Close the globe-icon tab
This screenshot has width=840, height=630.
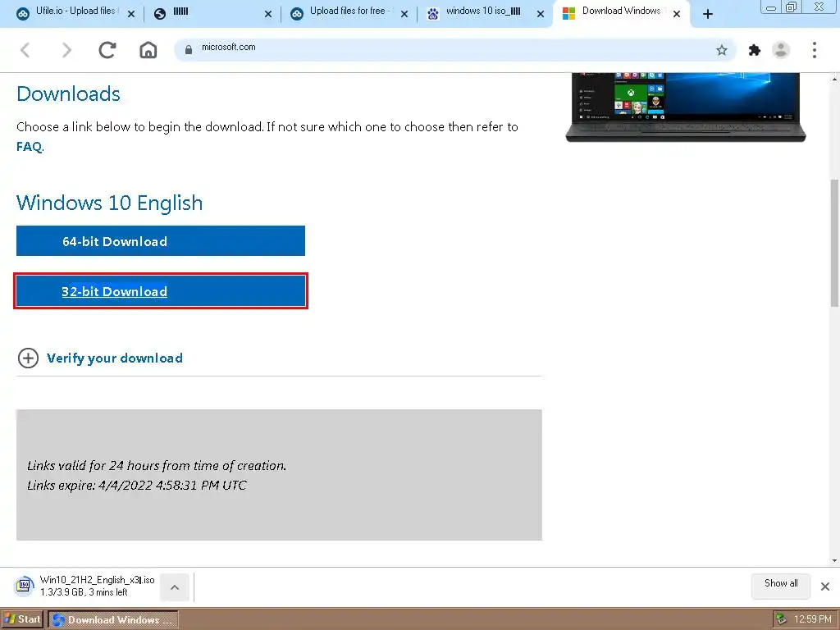(268, 15)
